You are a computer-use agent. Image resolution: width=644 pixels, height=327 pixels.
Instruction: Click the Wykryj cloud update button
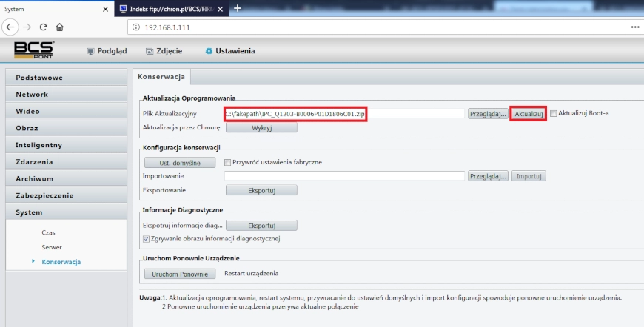tap(261, 127)
